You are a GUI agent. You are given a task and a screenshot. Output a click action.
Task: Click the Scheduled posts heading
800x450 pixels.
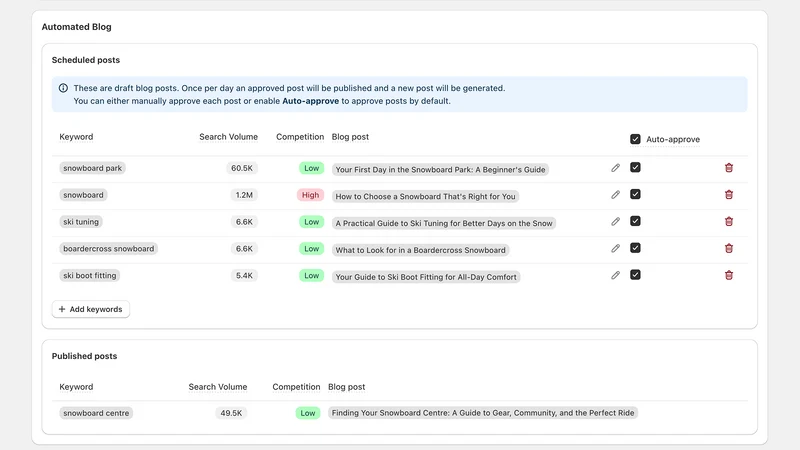(86, 60)
